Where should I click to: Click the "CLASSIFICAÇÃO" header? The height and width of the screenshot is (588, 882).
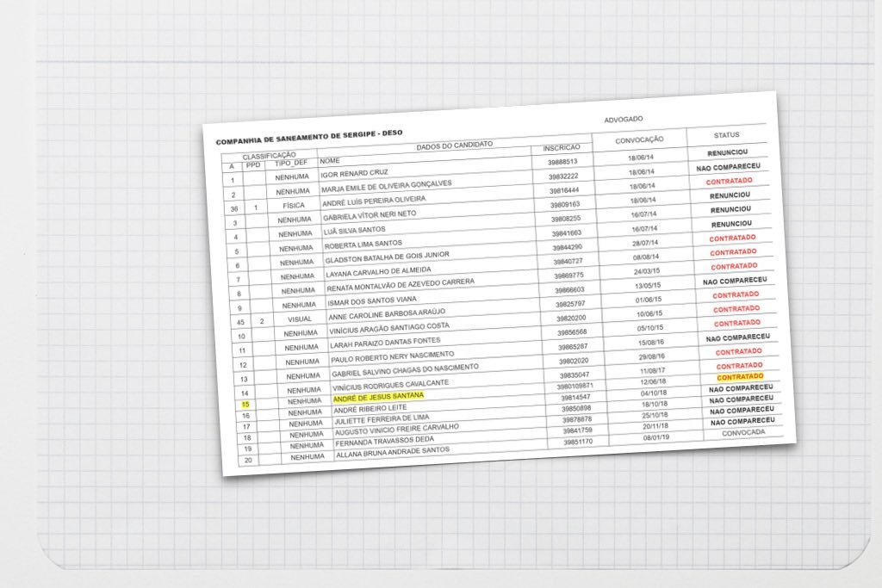point(269,155)
